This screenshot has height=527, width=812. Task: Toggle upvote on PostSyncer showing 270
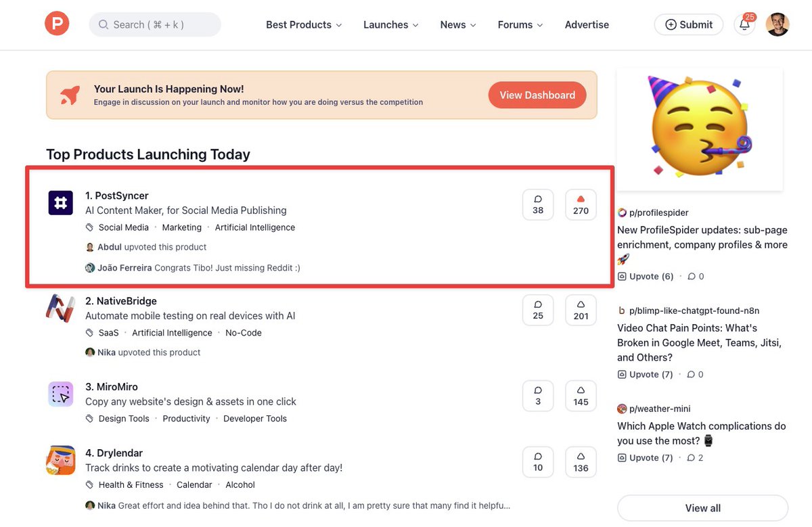point(581,204)
